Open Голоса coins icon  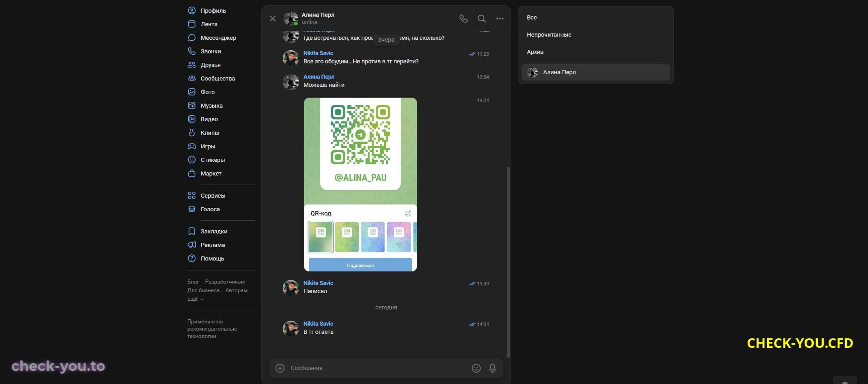pyautogui.click(x=192, y=209)
